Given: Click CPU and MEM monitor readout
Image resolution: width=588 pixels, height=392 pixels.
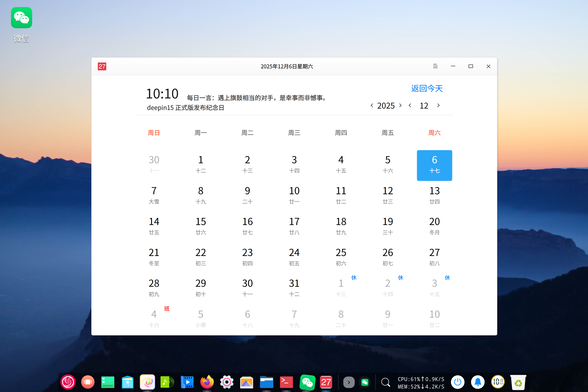Looking at the screenshot, I should coord(421,383).
